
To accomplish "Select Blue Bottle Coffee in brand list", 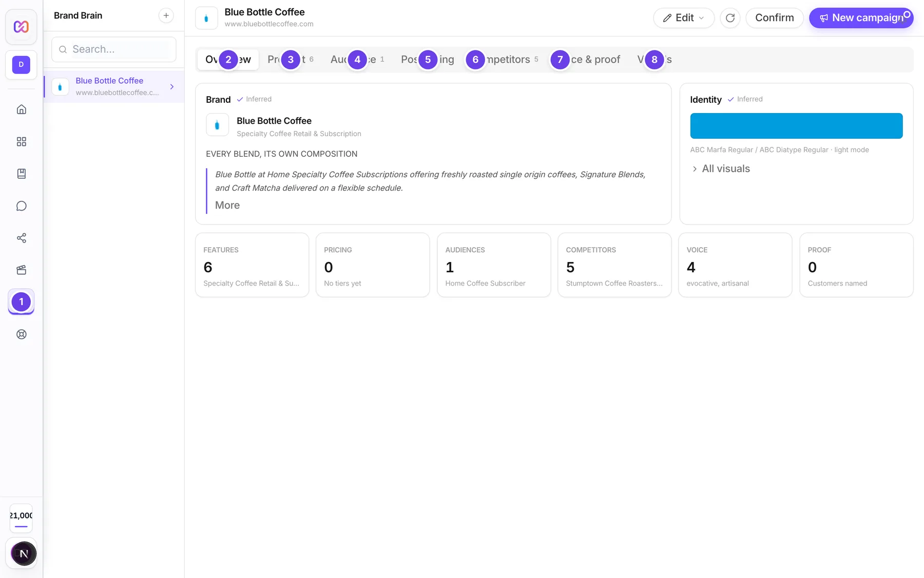I will coord(114,86).
